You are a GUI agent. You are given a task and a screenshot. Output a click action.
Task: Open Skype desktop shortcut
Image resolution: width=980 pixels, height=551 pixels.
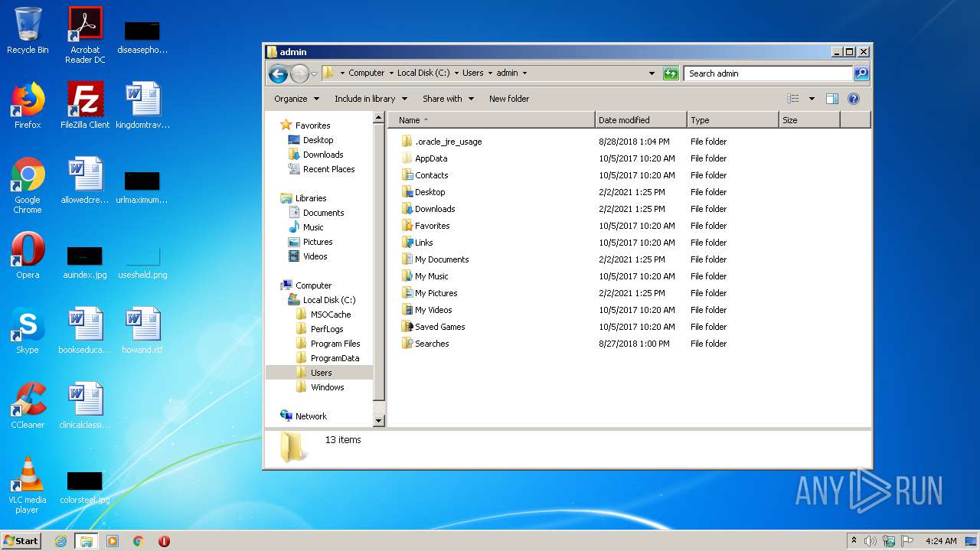(28, 331)
